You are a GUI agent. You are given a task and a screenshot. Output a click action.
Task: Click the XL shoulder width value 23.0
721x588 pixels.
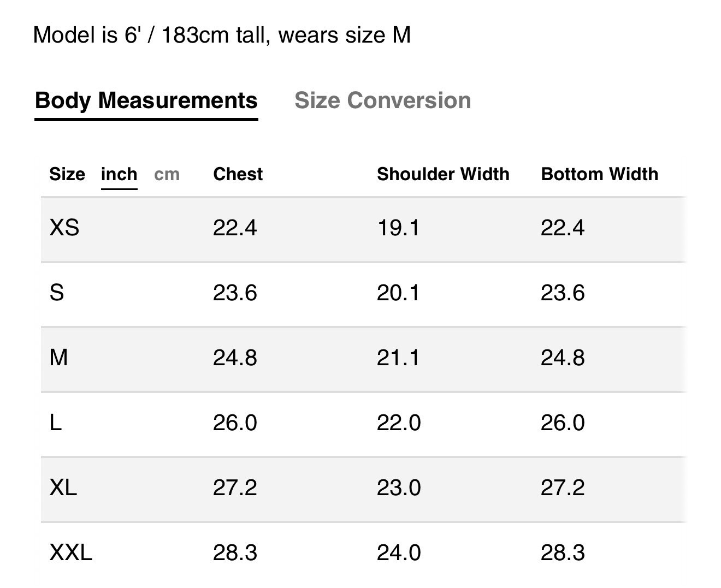399,488
